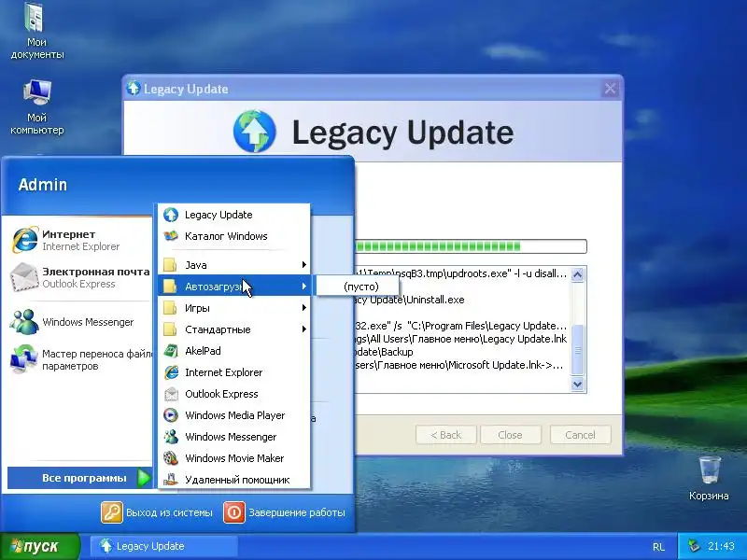Click the Игры folder icon
Image resolution: width=747 pixels, height=560 pixels.
170,308
